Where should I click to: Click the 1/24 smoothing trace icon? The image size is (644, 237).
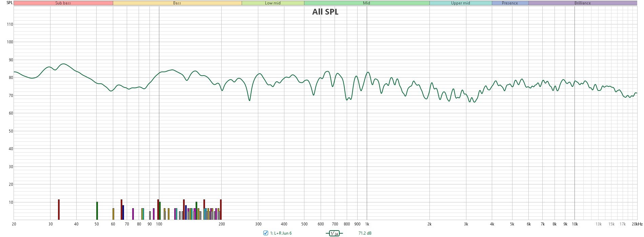coord(334,233)
